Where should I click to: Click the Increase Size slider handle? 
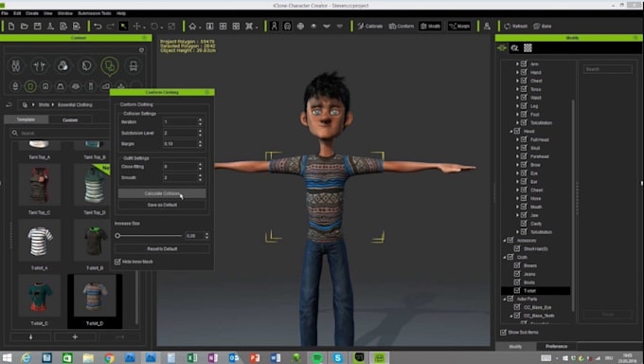click(117, 236)
